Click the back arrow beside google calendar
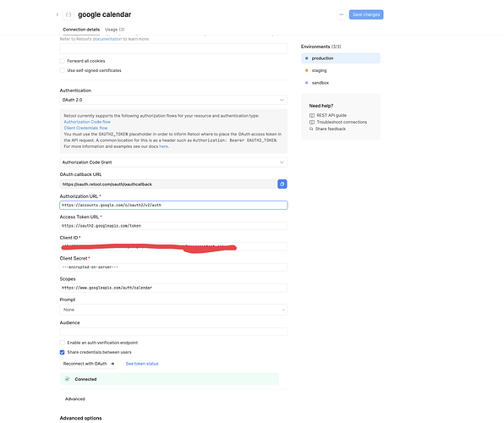 point(58,14)
